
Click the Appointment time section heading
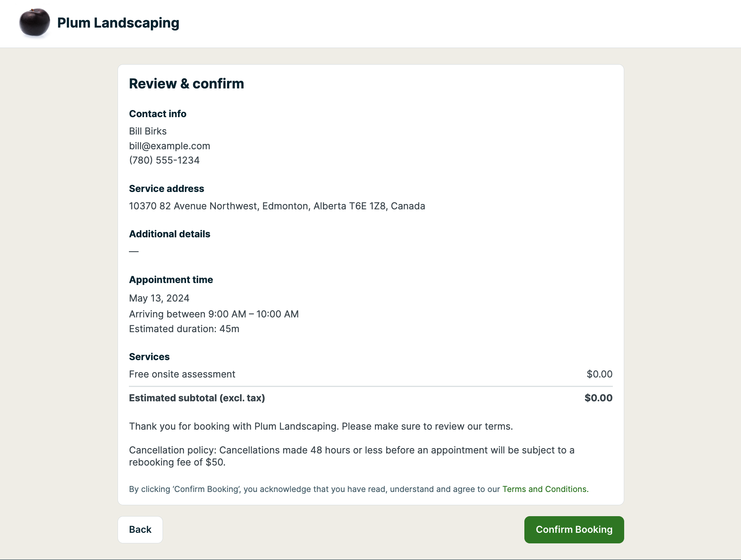171,280
